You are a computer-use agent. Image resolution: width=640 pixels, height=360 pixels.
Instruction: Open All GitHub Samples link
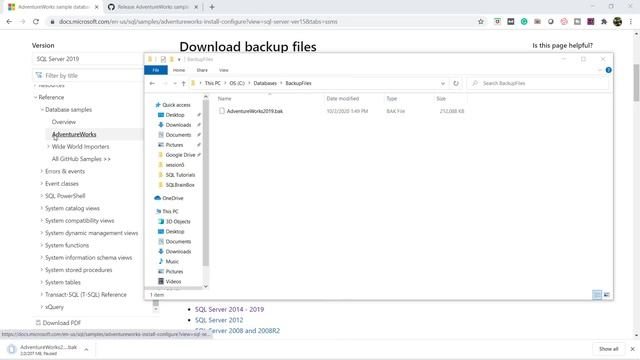(x=81, y=159)
